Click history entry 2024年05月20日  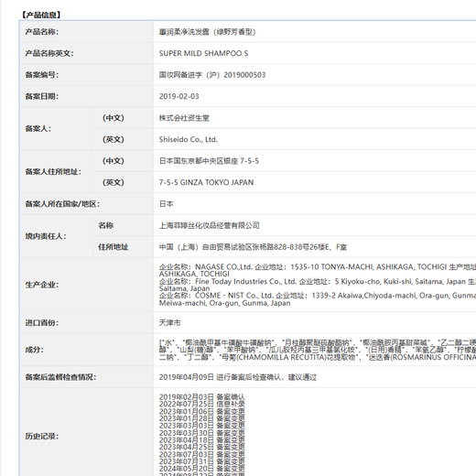point(201,469)
